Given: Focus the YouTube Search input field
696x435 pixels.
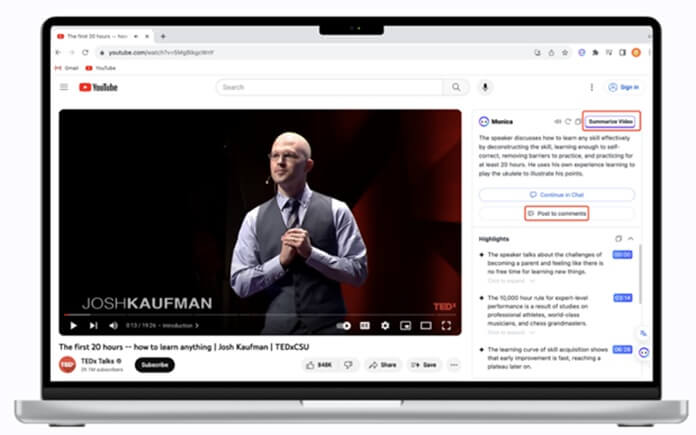Looking at the screenshot, I should click(x=330, y=87).
